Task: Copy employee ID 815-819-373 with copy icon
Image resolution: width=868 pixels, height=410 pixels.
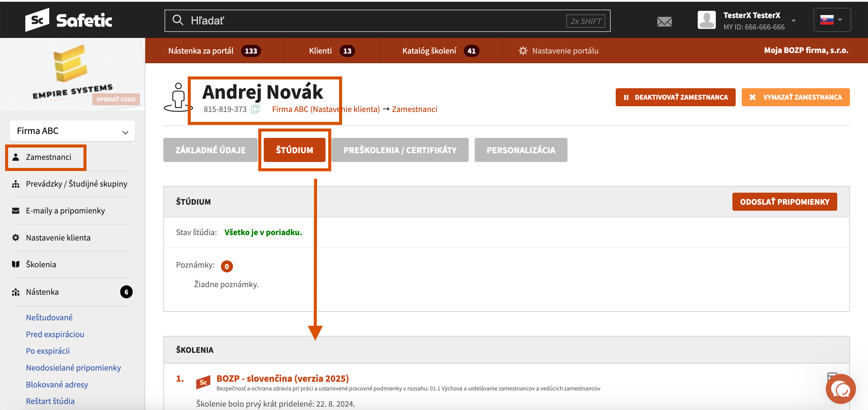Action: point(255,109)
